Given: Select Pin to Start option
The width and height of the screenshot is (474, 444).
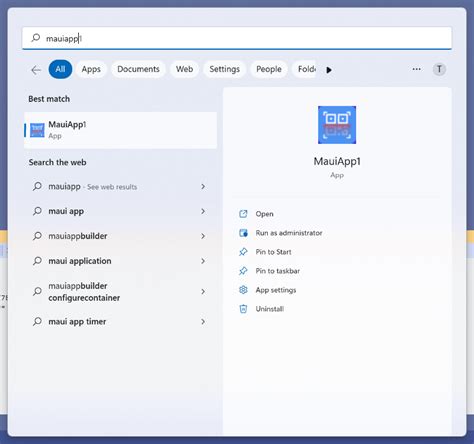Looking at the screenshot, I should [273, 252].
